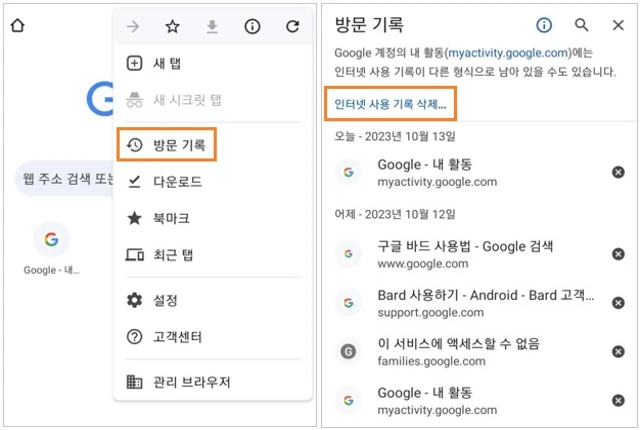Click the forward arrow in menu

[x=133, y=27]
